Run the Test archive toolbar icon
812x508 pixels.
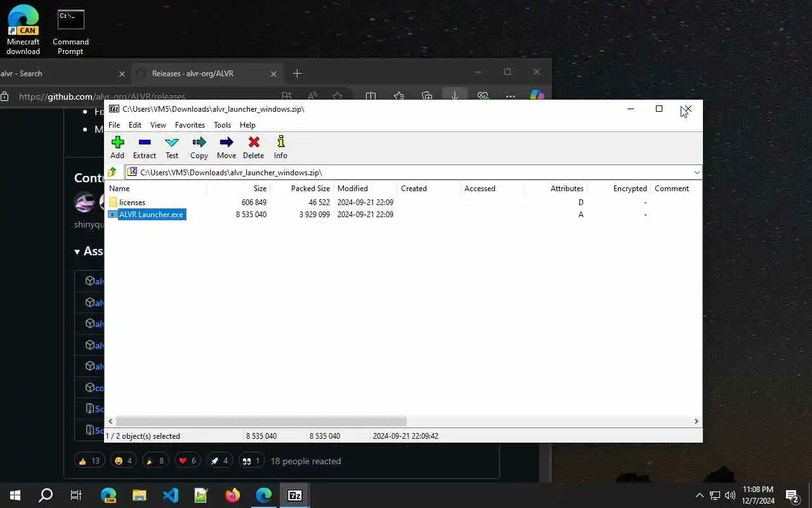click(x=172, y=147)
